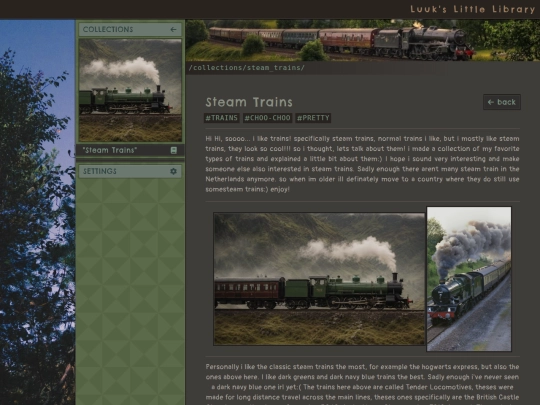The height and width of the screenshot is (405, 540).
Task: Go back using the back button
Action: pyautogui.click(x=502, y=102)
